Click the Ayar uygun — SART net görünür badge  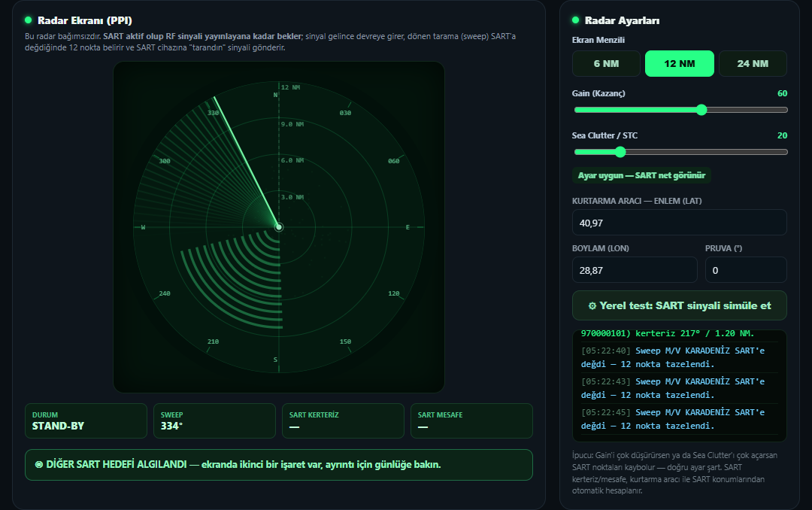point(641,175)
